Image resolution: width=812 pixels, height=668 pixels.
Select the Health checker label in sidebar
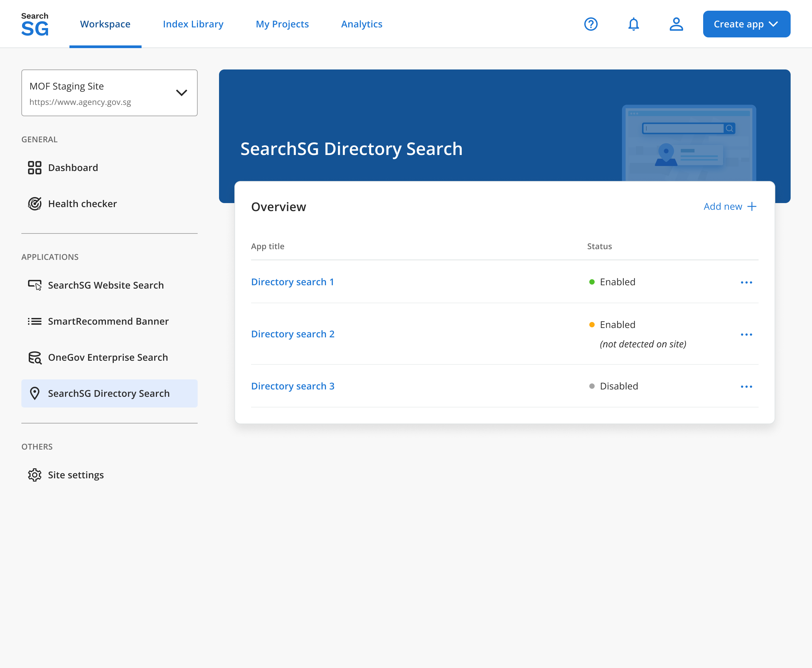pos(82,204)
